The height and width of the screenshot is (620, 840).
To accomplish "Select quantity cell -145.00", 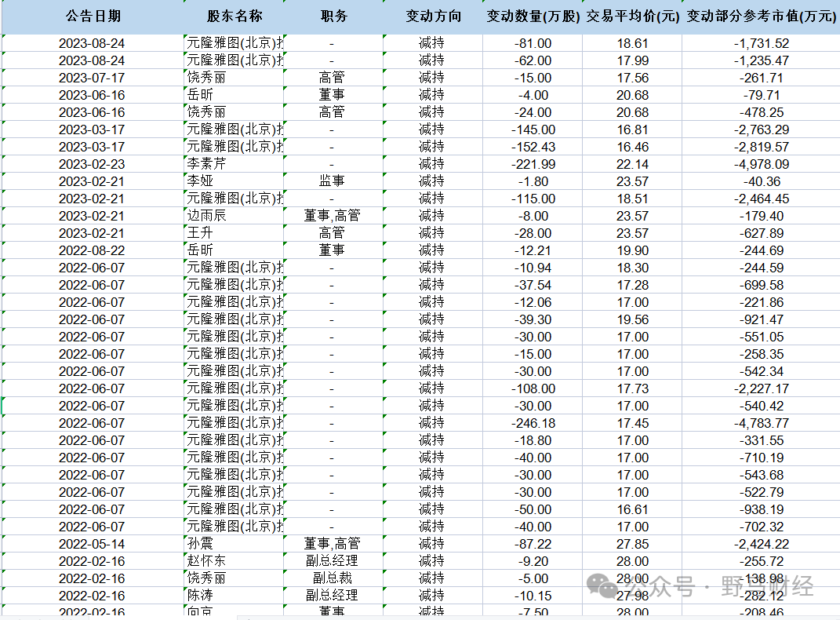I will (533, 129).
